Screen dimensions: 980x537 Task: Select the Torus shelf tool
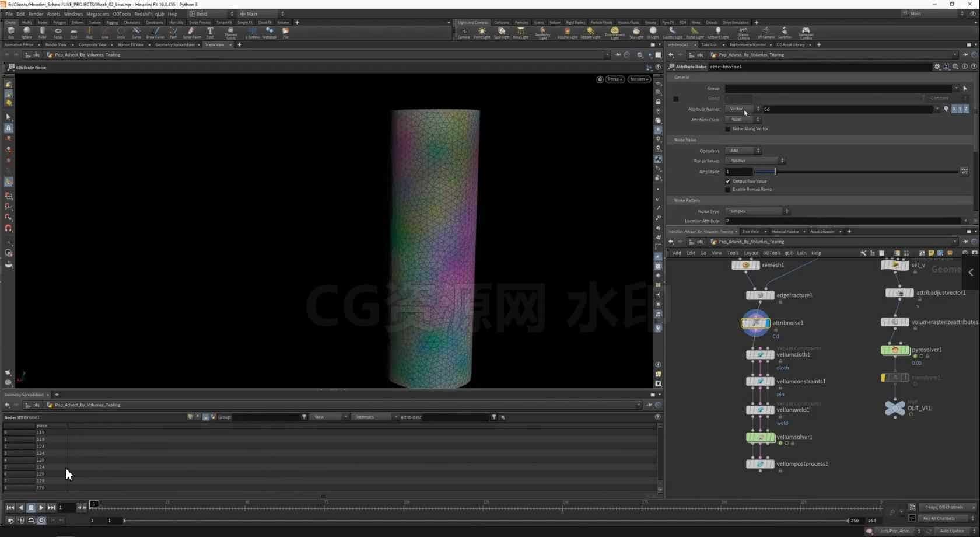tap(58, 33)
